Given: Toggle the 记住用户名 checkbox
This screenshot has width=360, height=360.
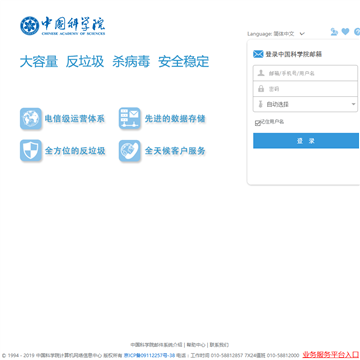Looking at the screenshot, I should [257, 123].
